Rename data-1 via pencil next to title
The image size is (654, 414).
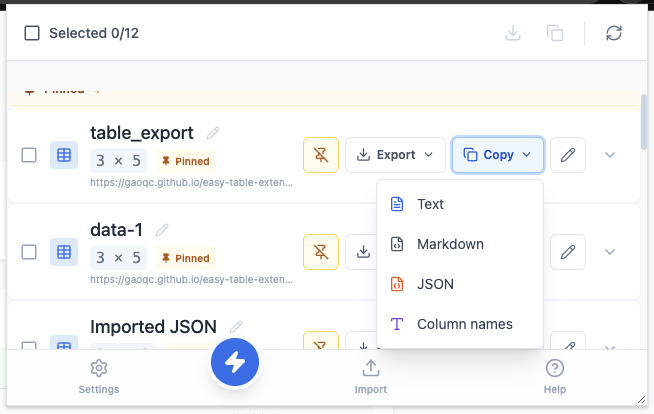point(162,230)
